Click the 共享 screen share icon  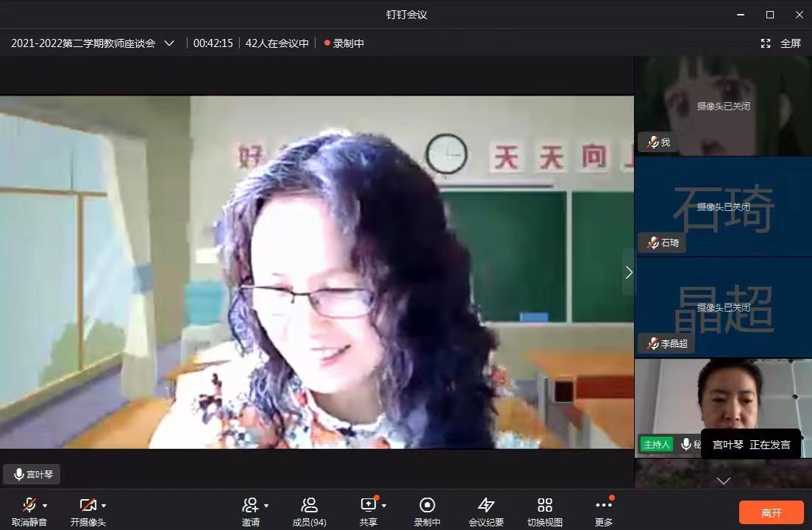[x=368, y=505]
